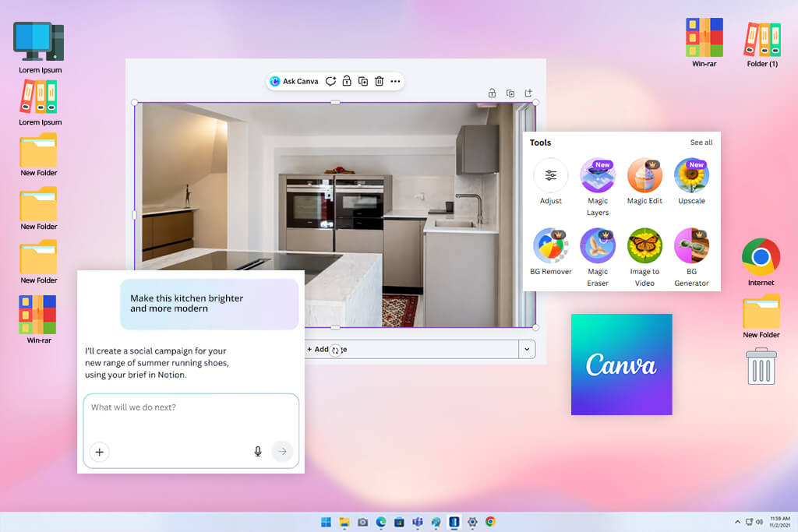
Task: Open the Adjust tool
Action: tap(551, 181)
